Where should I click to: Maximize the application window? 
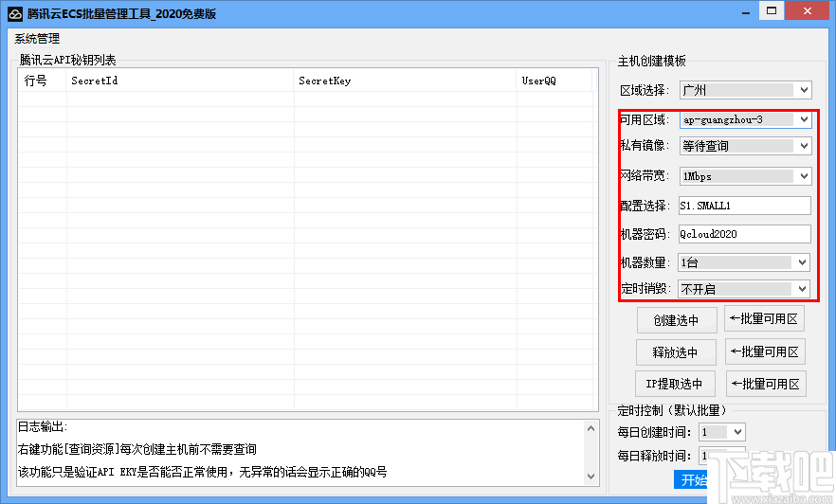pyautogui.click(x=771, y=11)
